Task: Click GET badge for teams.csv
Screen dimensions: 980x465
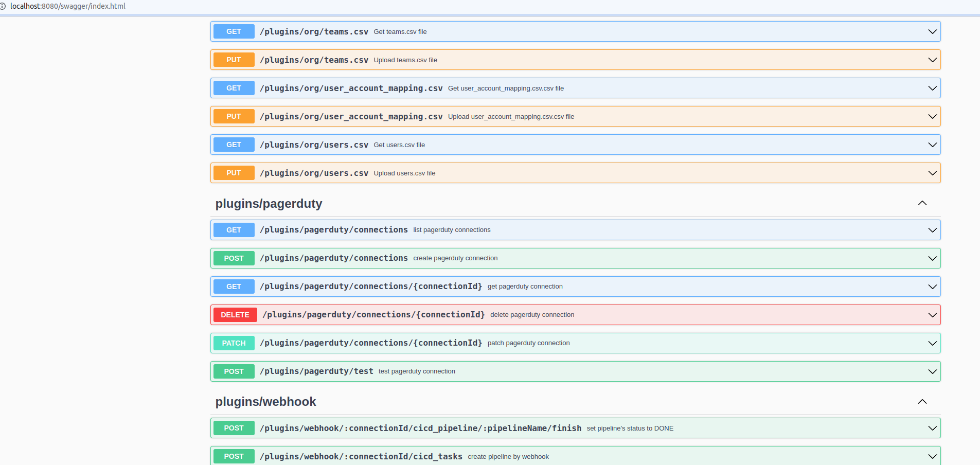Action: coord(234,31)
